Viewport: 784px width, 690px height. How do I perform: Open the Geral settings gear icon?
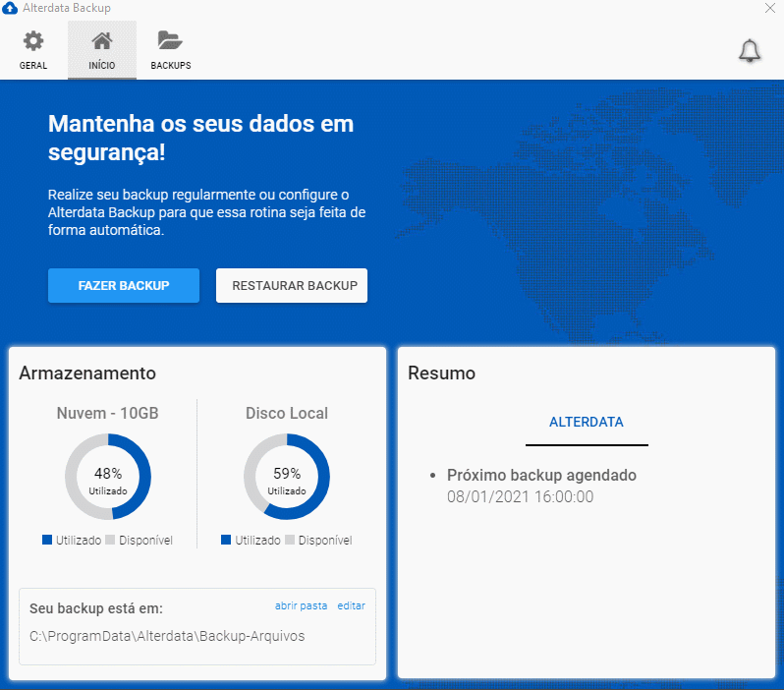click(33, 41)
